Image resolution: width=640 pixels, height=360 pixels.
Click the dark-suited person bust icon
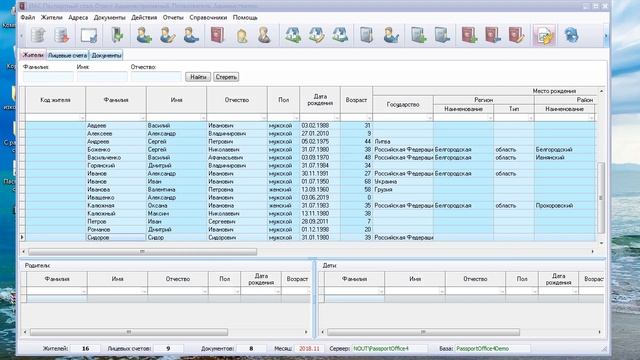click(264, 36)
